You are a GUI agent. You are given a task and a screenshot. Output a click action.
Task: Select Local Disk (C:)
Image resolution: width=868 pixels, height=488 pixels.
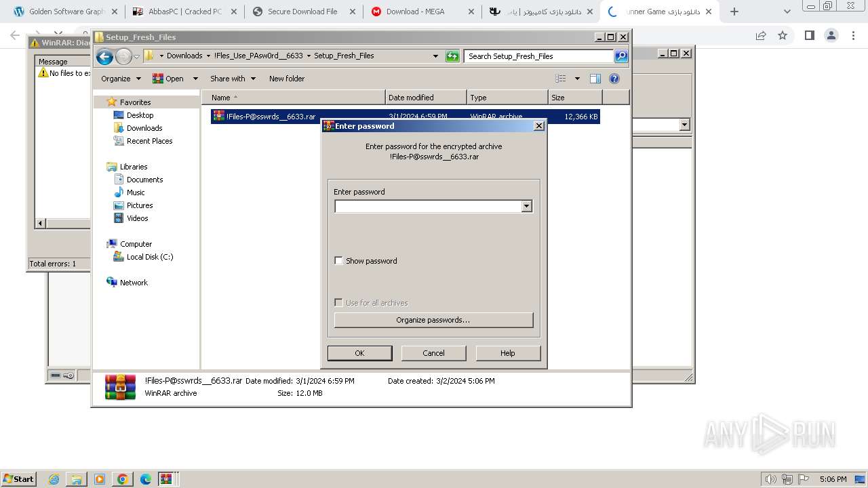150,257
